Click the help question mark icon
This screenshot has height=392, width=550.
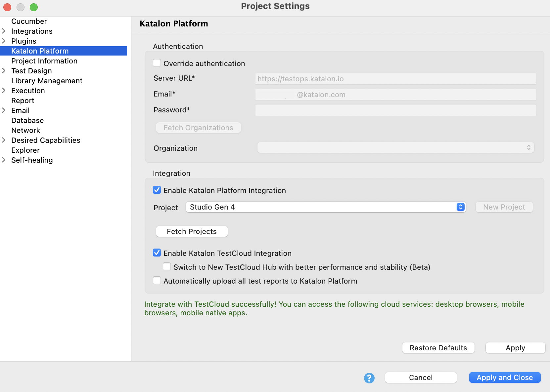click(369, 378)
